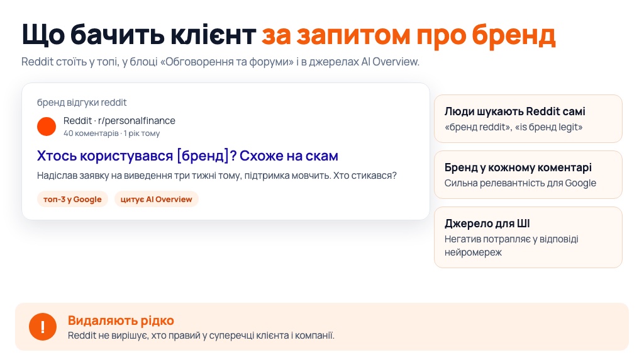Click orange title 'за запитом про бренд'
This screenshot has height=362, width=644.
(409, 34)
